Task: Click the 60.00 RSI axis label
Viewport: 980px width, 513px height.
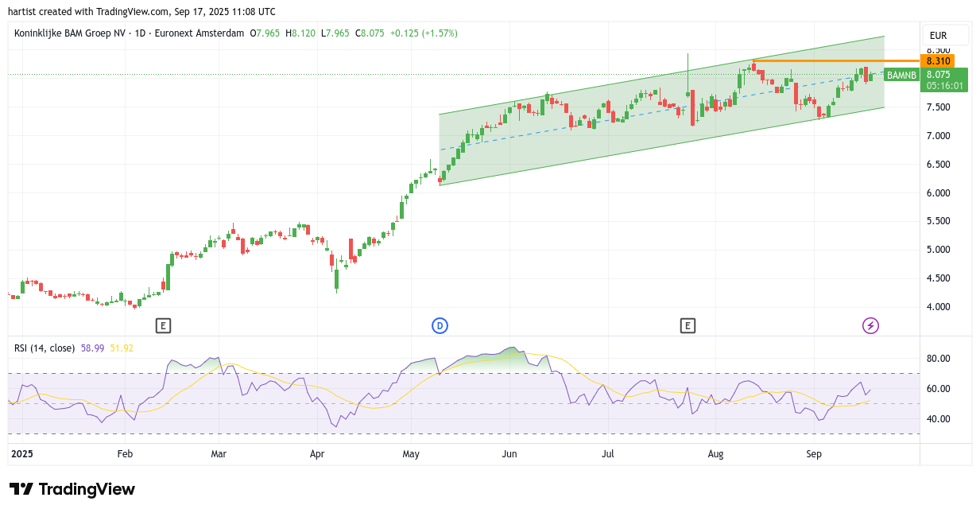Action: 939,389
